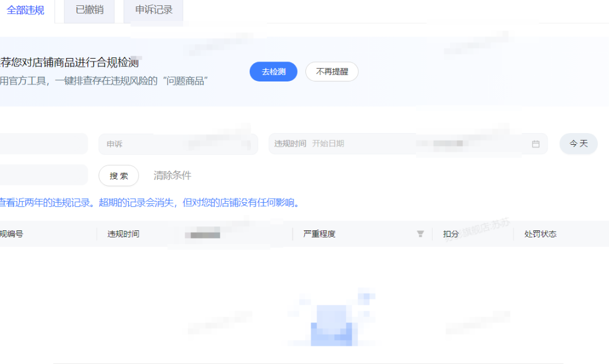Open the calendar icon in date range
The width and height of the screenshot is (609, 364).
click(535, 144)
